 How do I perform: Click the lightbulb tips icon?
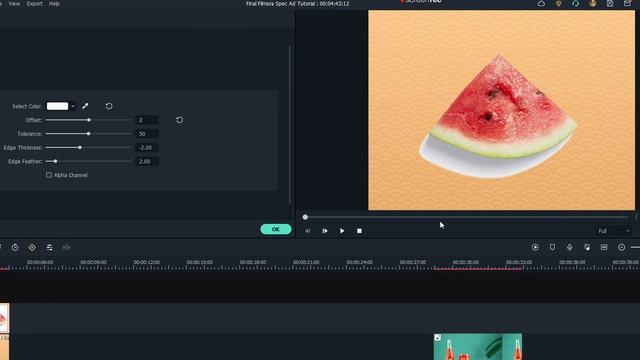pyautogui.click(x=558, y=4)
